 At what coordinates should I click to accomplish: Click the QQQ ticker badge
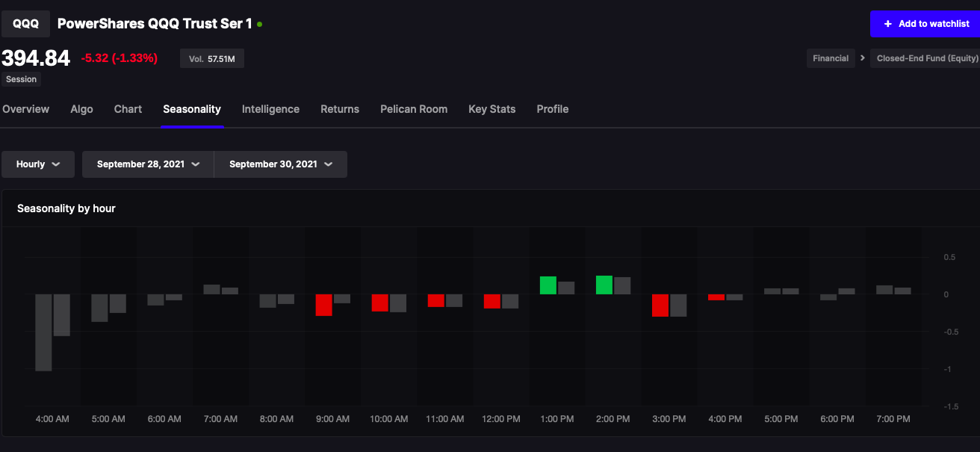(x=25, y=24)
